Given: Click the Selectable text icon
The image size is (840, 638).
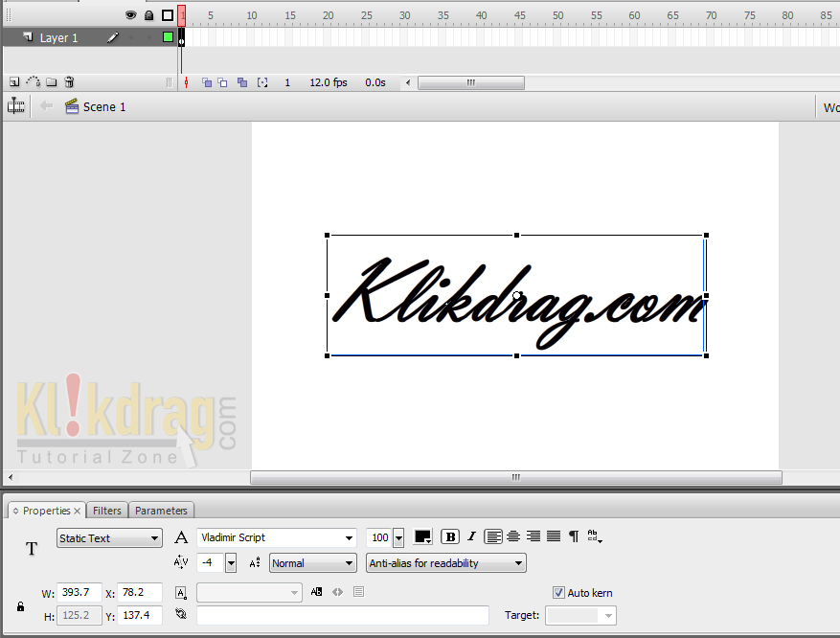Looking at the screenshot, I should (x=317, y=592).
